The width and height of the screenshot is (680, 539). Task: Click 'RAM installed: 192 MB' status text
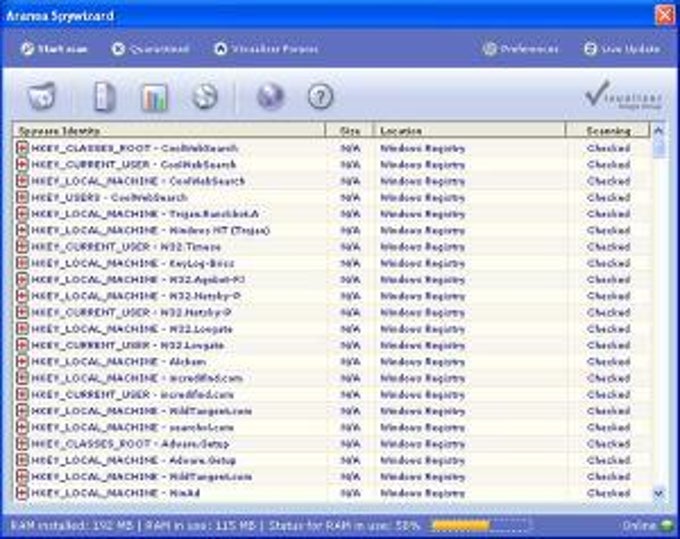[x=72, y=526]
